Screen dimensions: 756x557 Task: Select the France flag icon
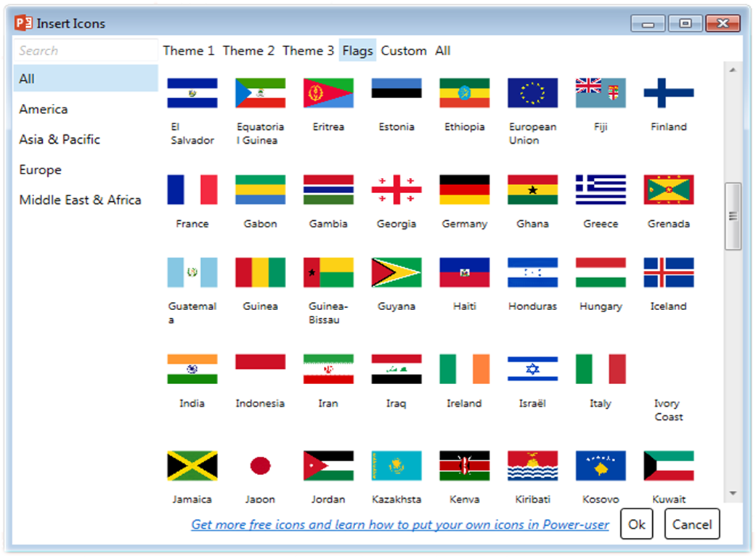pyautogui.click(x=192, y=190)
